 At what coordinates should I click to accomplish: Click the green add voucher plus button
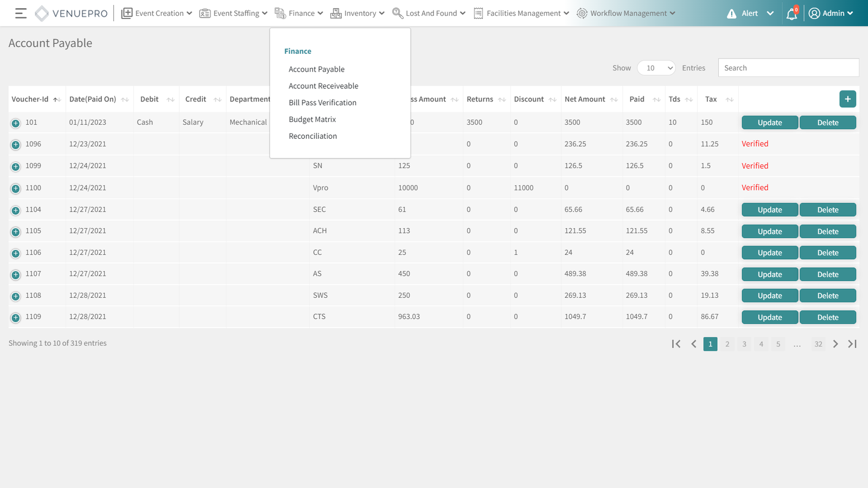click(x=847, y=99)
